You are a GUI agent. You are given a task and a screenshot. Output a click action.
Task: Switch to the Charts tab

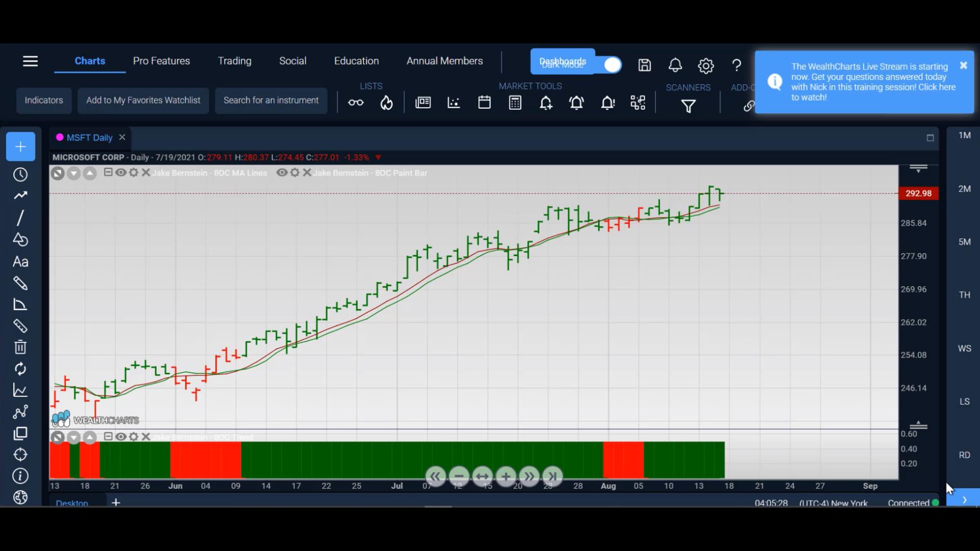point(90,61)
